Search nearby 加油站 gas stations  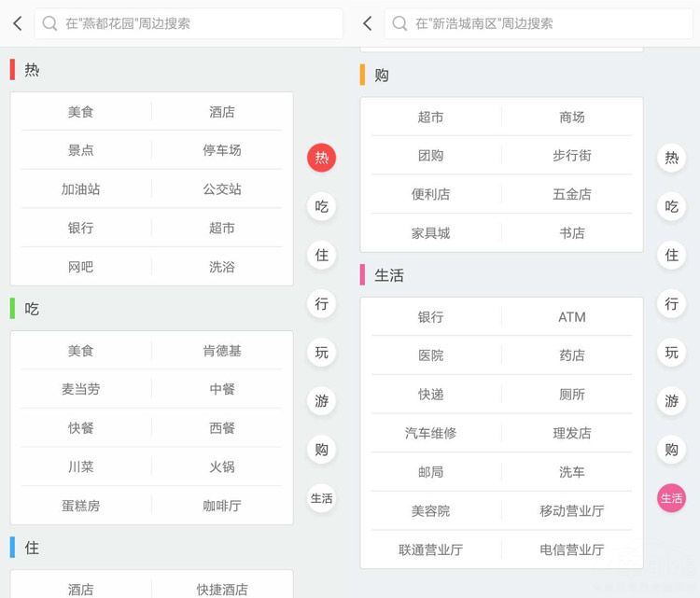[x=81, y=189]
